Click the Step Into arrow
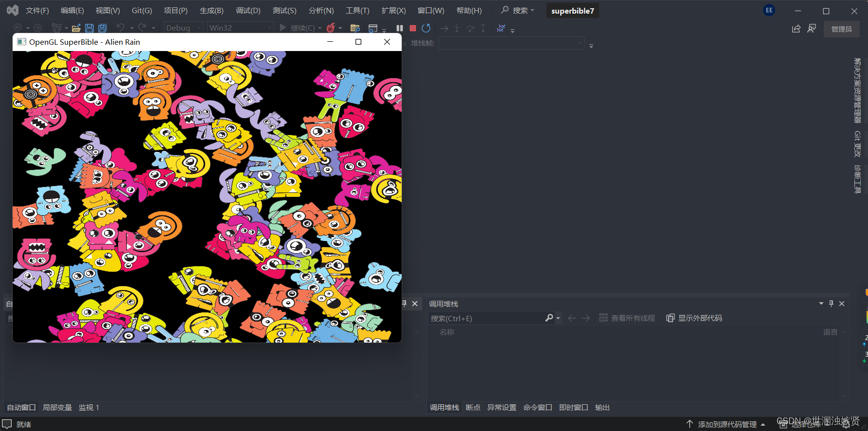The image size is (868, 431). [457, 28]
